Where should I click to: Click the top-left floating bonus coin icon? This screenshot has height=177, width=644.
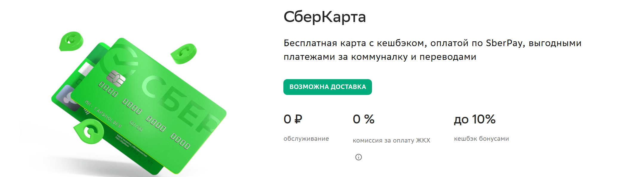[71, 41]
